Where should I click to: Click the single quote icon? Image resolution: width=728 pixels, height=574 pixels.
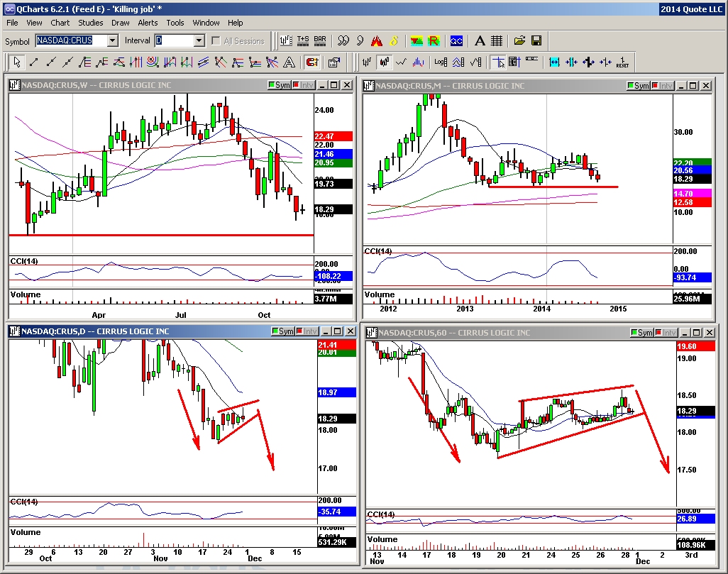coord(360,41)
